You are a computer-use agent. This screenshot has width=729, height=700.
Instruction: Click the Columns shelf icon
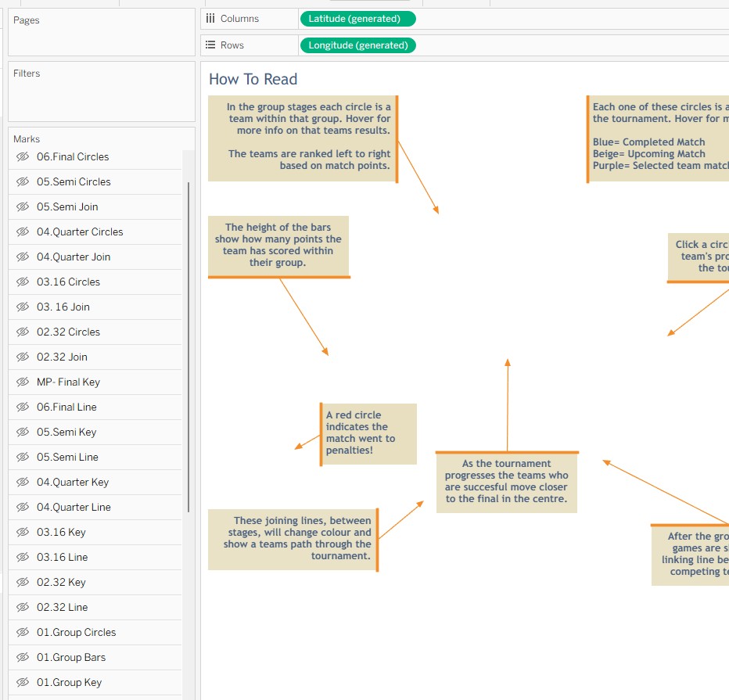[x=210, y=19]
